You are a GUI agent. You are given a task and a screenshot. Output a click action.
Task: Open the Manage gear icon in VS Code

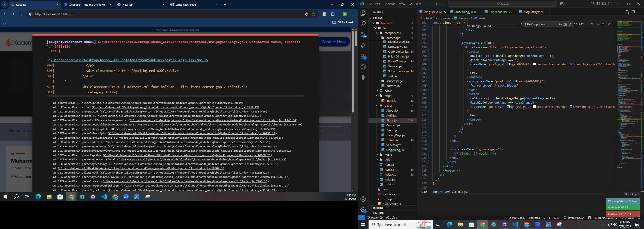[363, 210]
